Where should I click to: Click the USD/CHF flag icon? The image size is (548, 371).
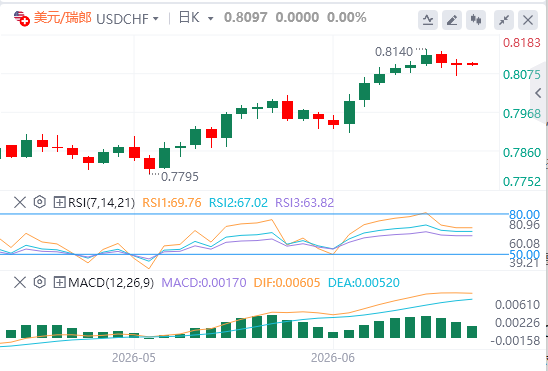(x=22, y=18)
